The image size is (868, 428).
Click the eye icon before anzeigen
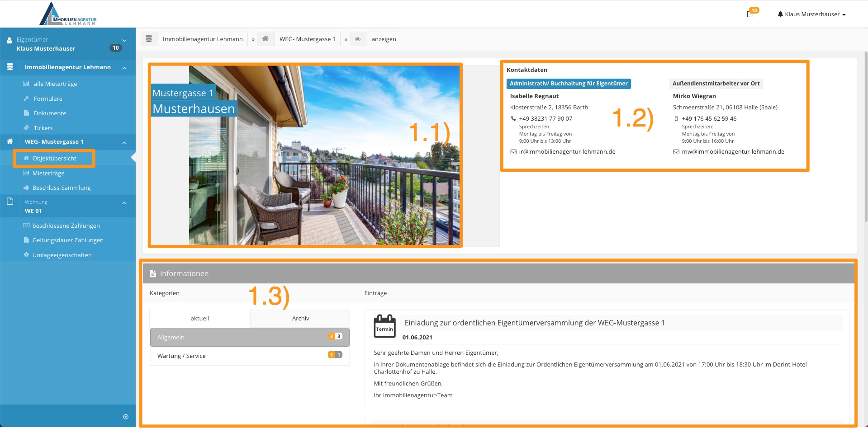click(x=358, y=39)
